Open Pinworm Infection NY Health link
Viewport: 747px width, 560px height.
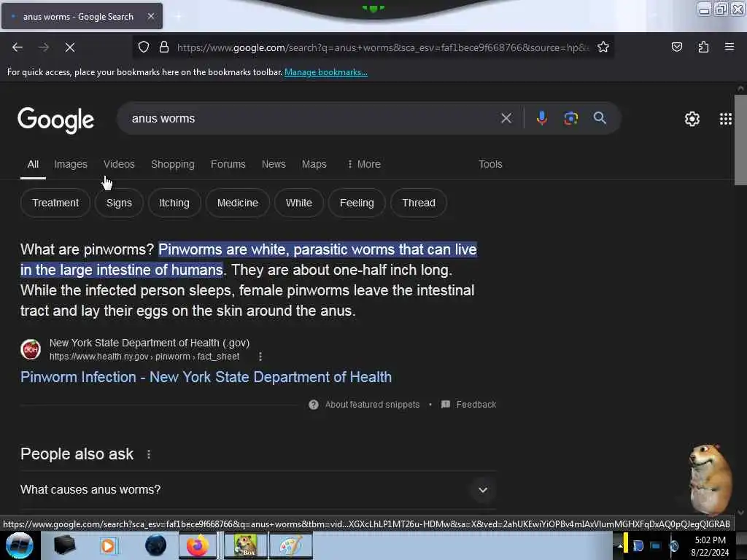tap(206, 377)
